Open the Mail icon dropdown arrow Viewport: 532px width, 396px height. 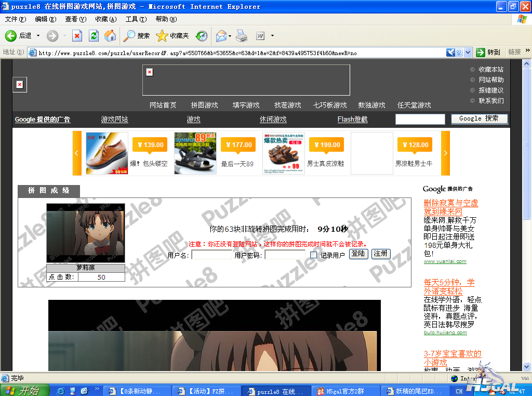[230, 36]
